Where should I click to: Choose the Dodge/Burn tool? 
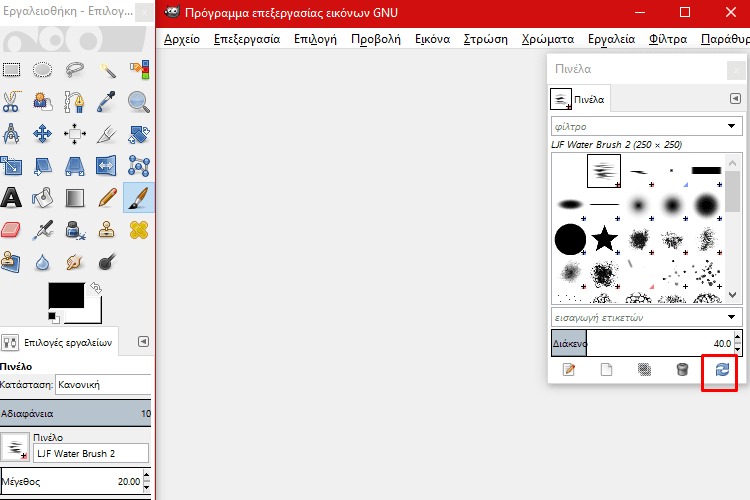point(107,262)
